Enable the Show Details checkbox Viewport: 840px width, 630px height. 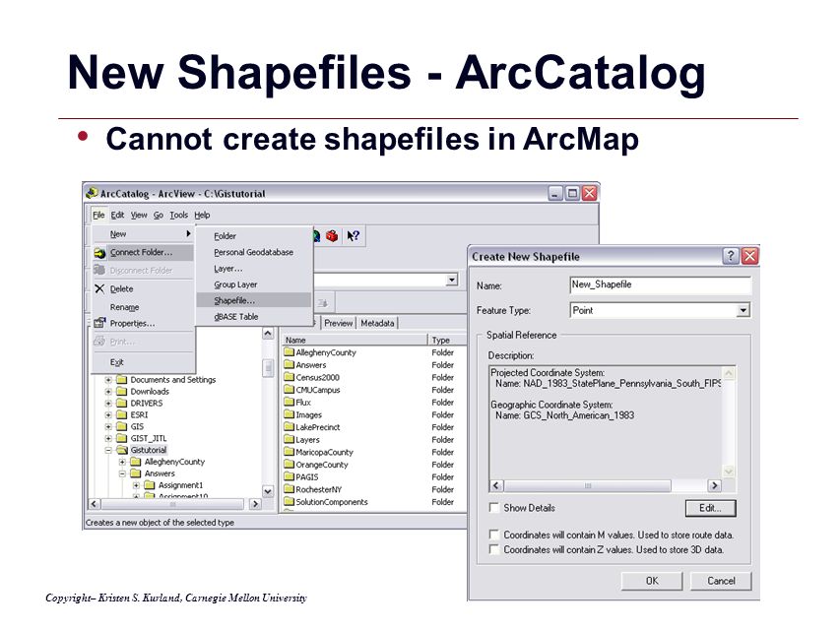click(494, 507)
